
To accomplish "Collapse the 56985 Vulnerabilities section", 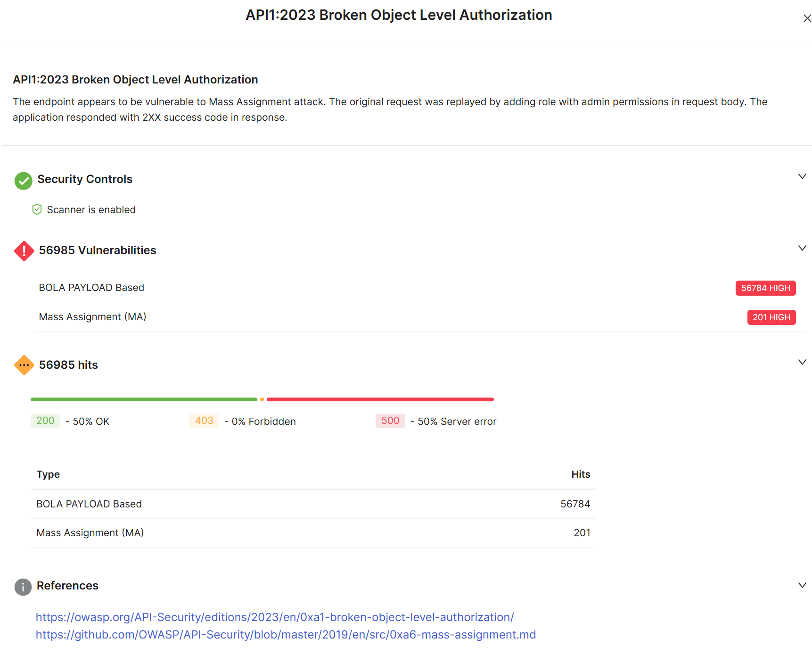I will coord(802,249).
